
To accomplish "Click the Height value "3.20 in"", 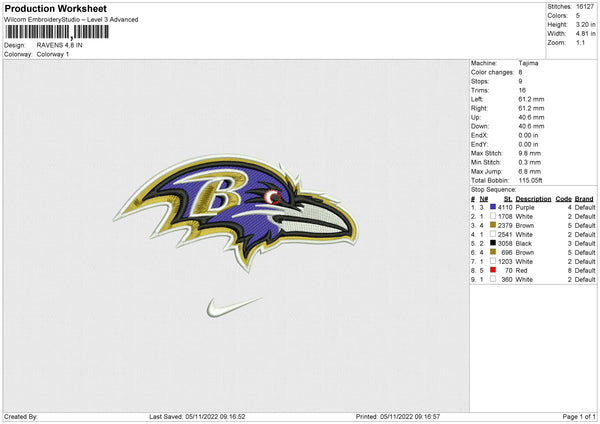I will coord(585,24).
